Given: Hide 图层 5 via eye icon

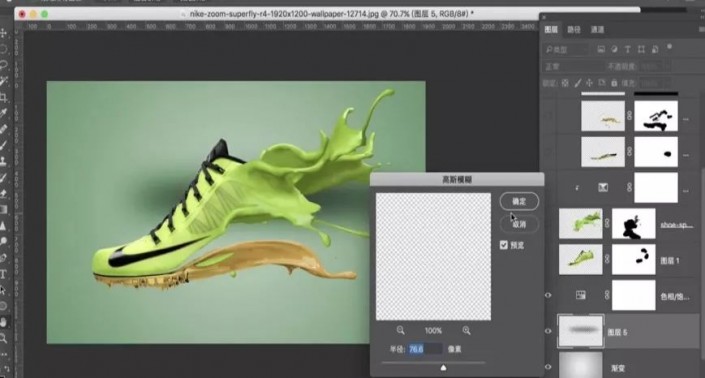Looking at the screenshot, I should tap(548, 331).
